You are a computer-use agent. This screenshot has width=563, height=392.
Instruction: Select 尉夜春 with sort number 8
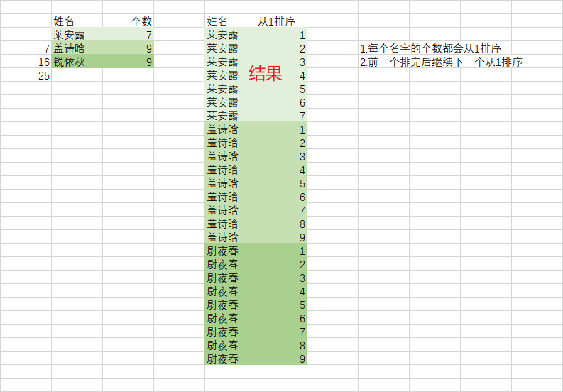(230, 344)
